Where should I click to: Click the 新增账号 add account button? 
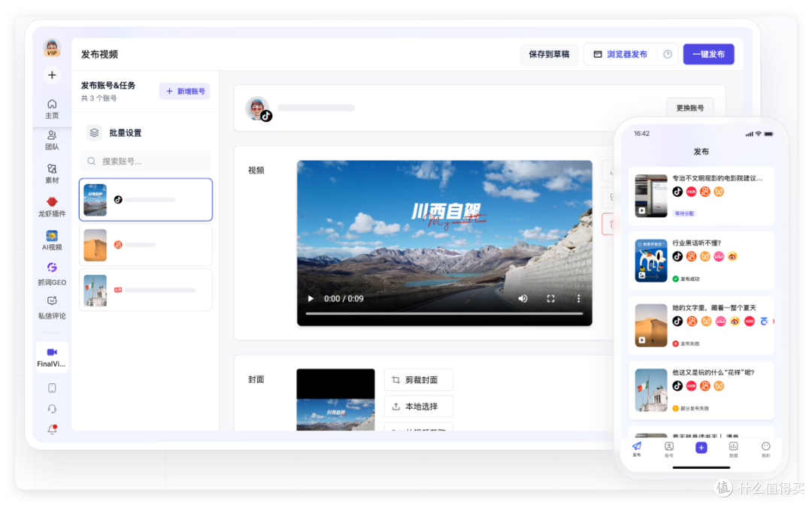(185, 91)
